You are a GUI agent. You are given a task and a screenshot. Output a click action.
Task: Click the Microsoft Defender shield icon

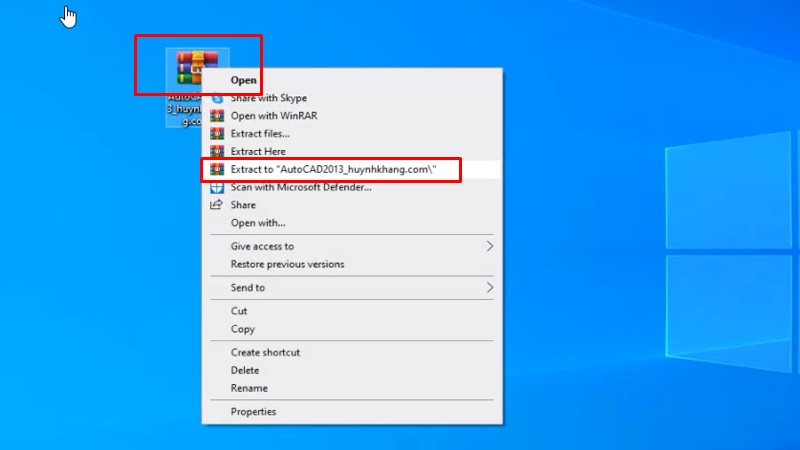pyautogui.click(x=216, y=187)
